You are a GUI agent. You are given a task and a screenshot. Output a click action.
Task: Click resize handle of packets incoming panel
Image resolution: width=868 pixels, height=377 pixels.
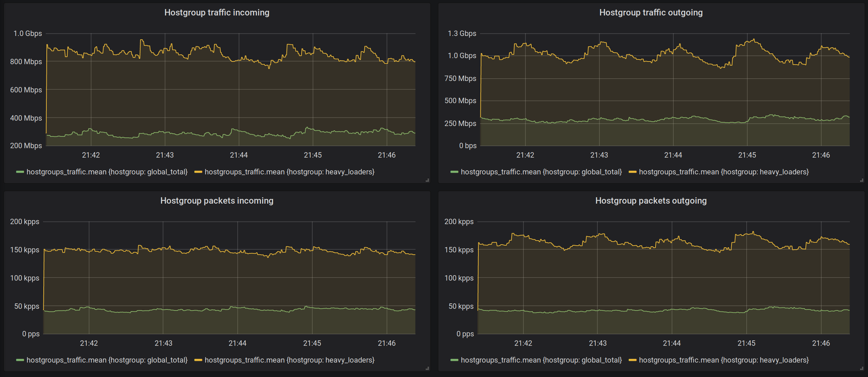[427, 368]
